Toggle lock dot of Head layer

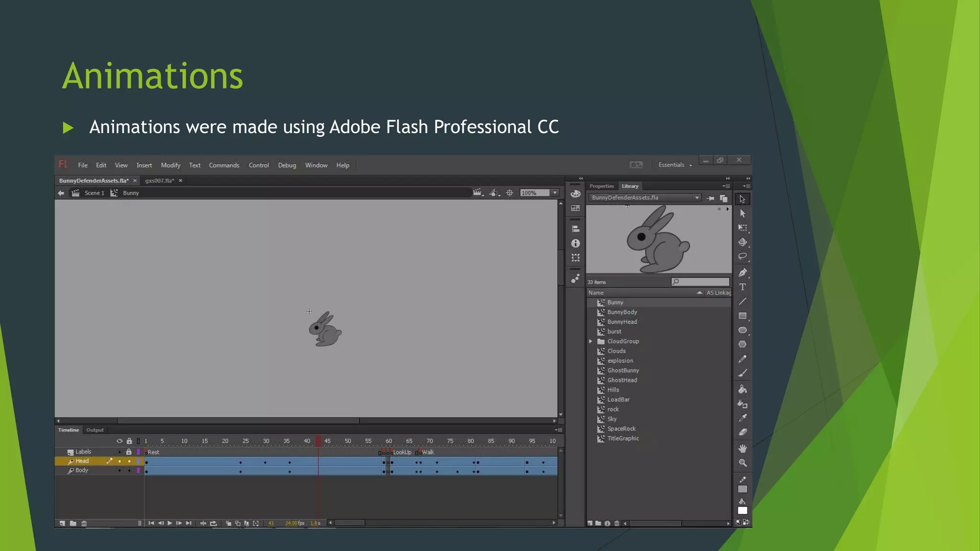[x=129, y=461]
